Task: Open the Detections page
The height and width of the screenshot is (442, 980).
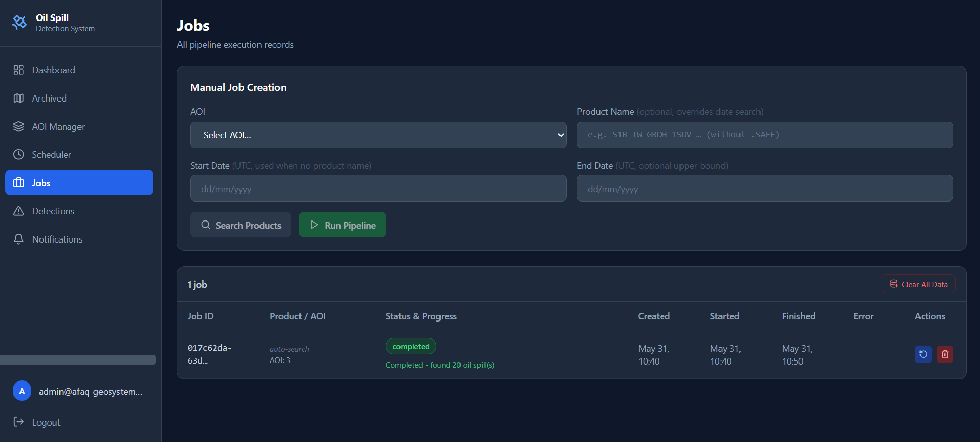Action: (79, 211)
